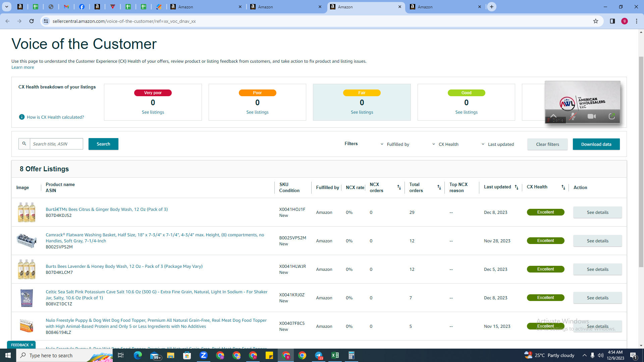Open Camrack Flatware Washing Basket product link
The width and height of the screenshot is (644, 362).
click(x=155, y=238)
